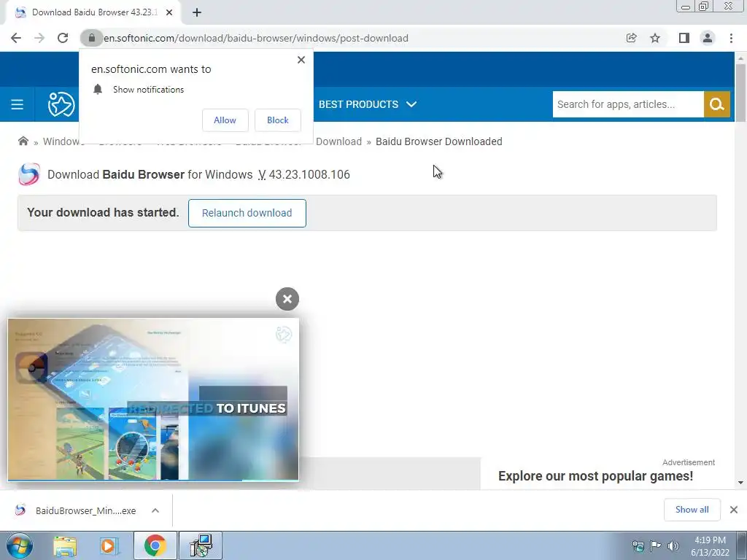Click the scrollbar down arrow
The height and width of the screenshot is (560, 747).
tap(740, 483)
